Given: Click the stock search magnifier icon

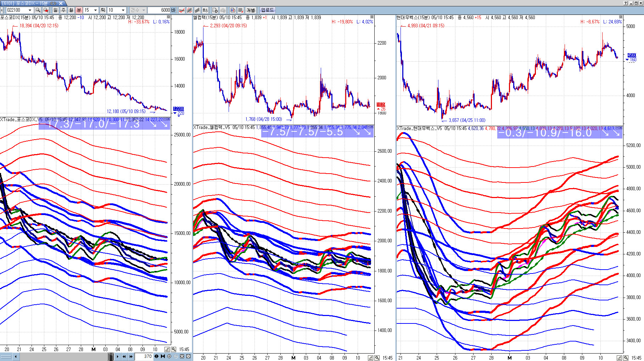Looking at the screenshot, I should [38, 10].
